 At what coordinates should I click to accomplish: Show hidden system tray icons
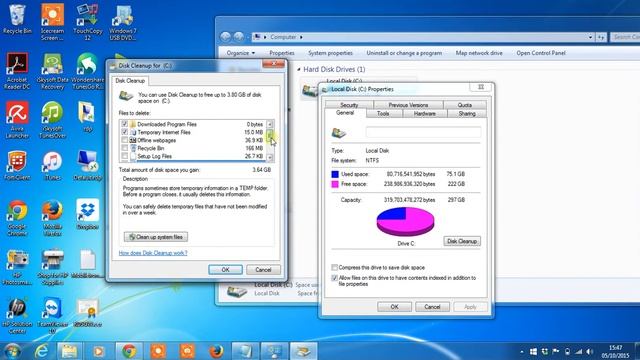(x=522, y=351)
